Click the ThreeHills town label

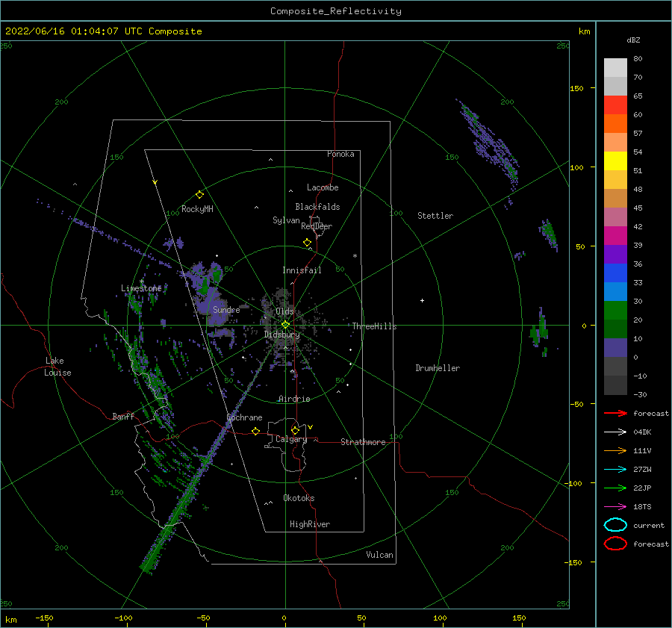(x=375, y=326)
